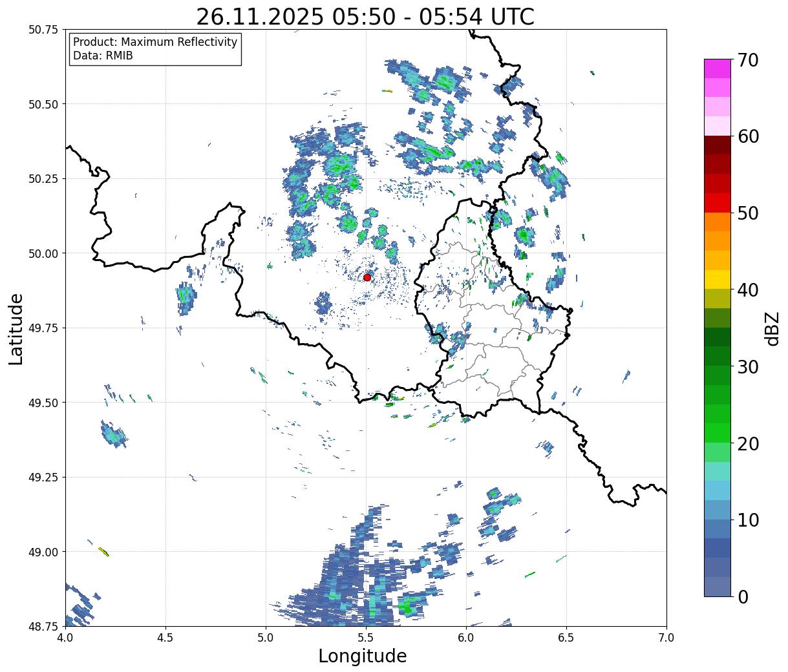
Task: Pick the yellow swatch just above 40 dBZ
Action: [718, 279]
